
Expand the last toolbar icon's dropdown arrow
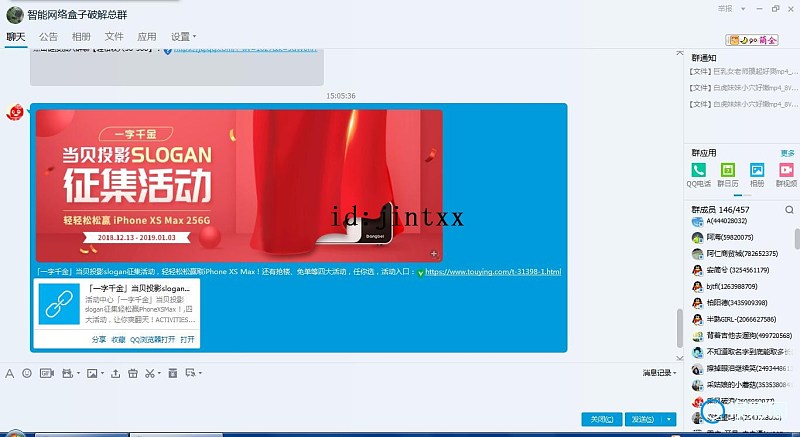200,373
